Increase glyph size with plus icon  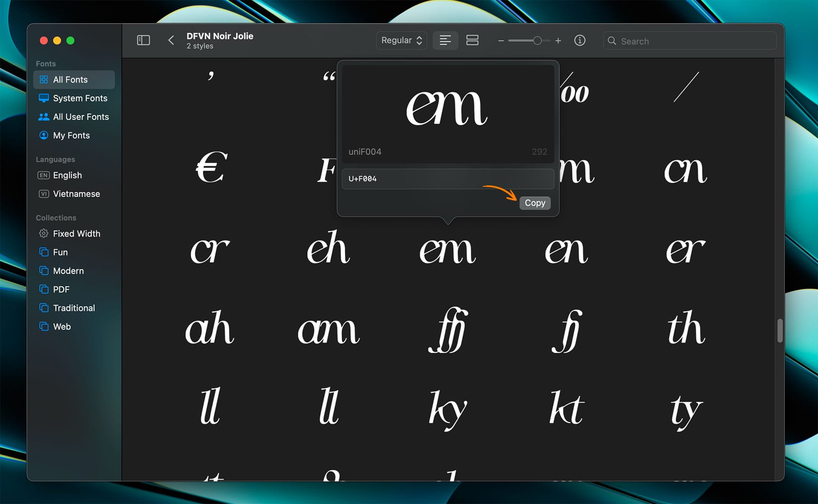(558, 41)
